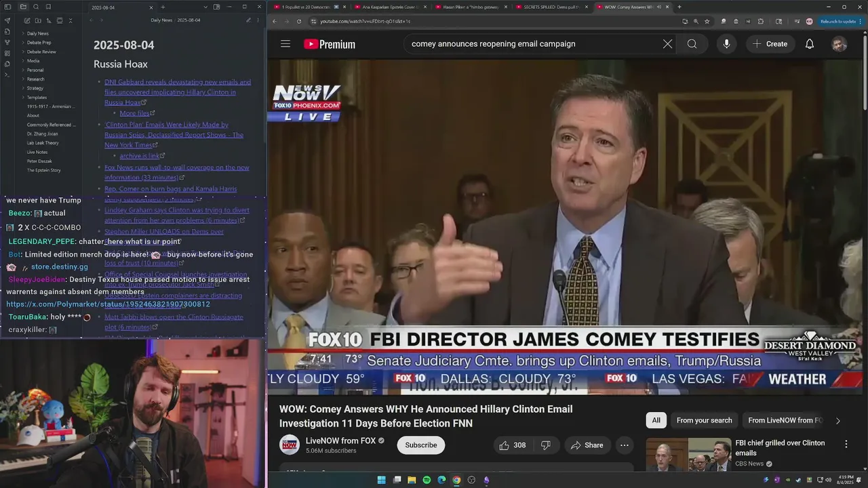
Task: Toggle the Obsidian left sidebar icon
Action: (7, 7)
